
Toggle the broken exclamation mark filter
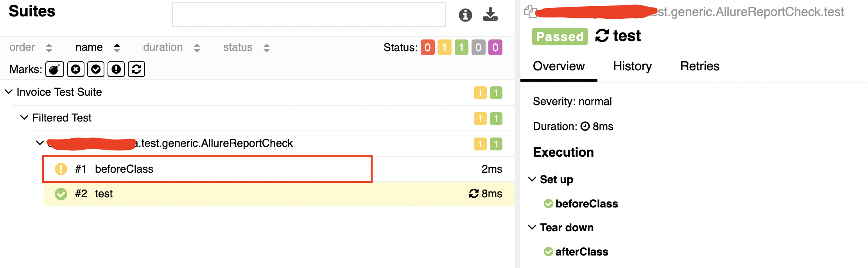point(116,69)
